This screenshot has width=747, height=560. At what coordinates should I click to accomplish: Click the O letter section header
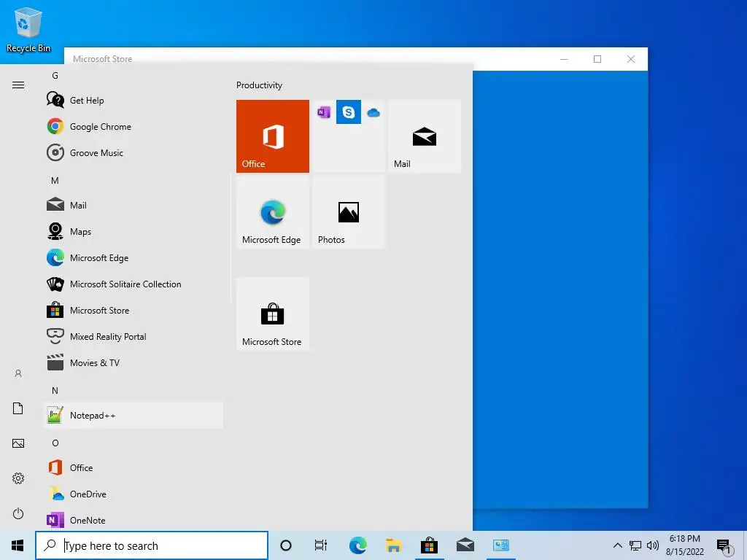pos(55,443)
